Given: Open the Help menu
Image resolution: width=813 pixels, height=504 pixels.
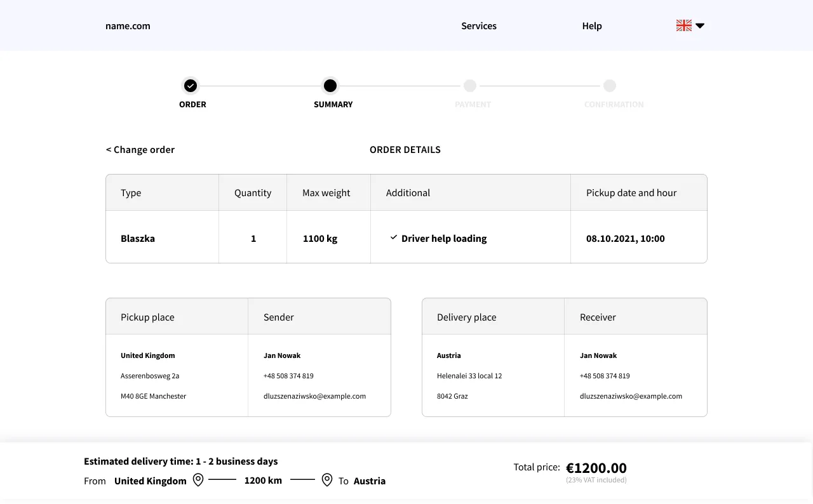Looking at the screenshot, I should coord(592,26).
